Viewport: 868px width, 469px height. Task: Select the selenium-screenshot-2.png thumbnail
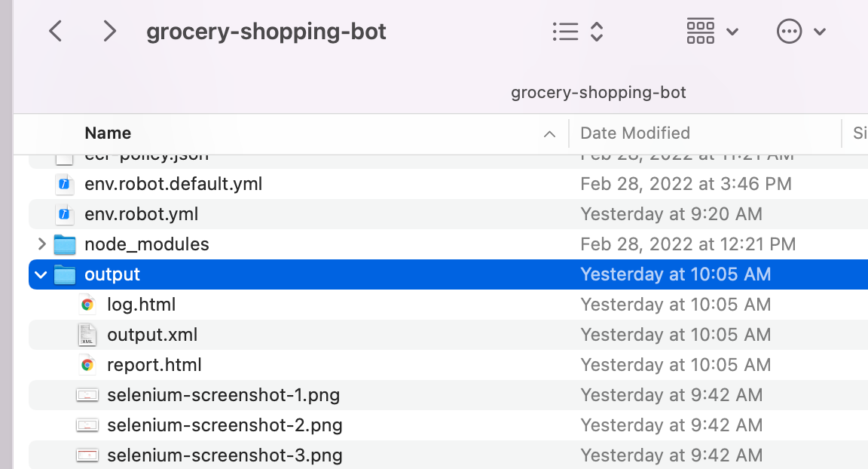coord(87,425)
